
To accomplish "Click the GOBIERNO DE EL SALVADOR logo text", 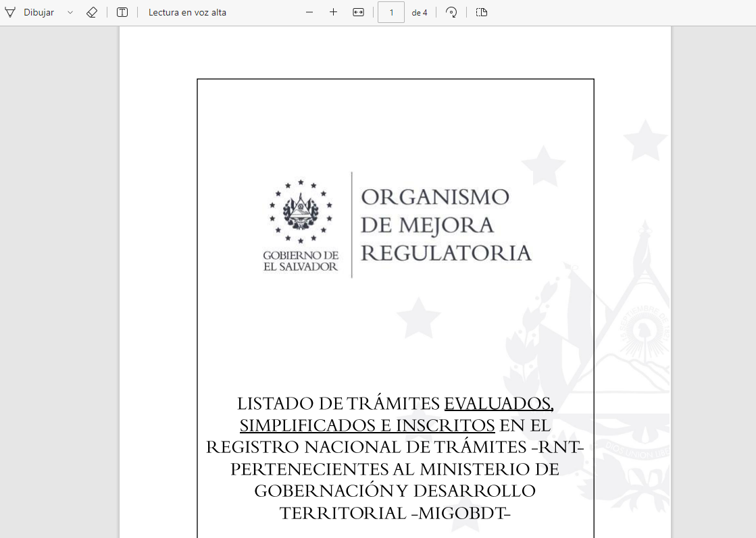I will (x=301, y=261).
